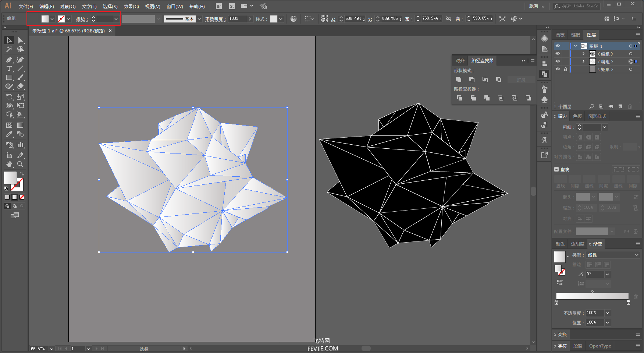Open the gradient angle dropdown

(608, 274)
